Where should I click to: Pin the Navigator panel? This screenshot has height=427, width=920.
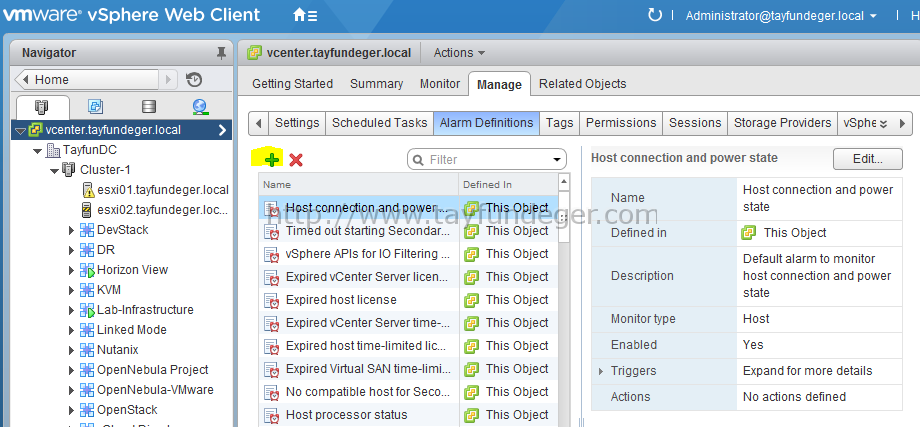pyautogui.click(x=221, y=53)
